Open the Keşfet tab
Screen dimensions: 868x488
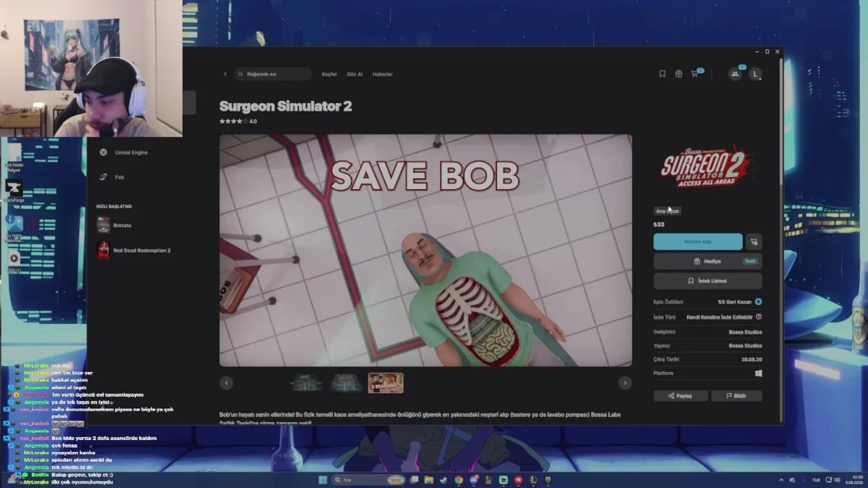pyautogui.click(x=329, y=74)
